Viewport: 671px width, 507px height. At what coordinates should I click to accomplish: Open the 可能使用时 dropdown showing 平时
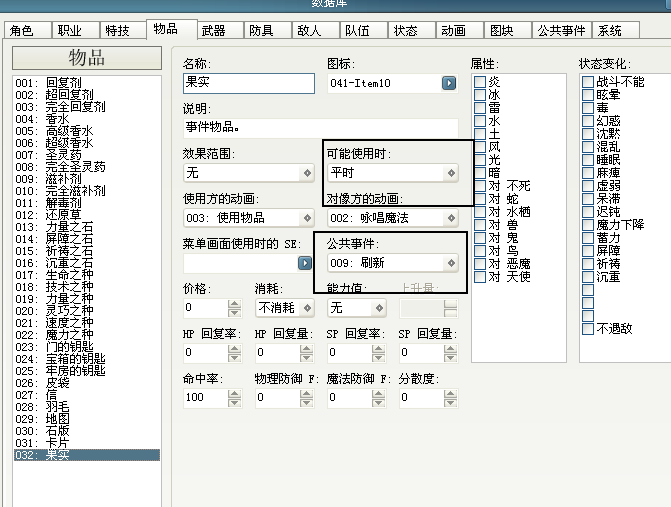(392, 173)
